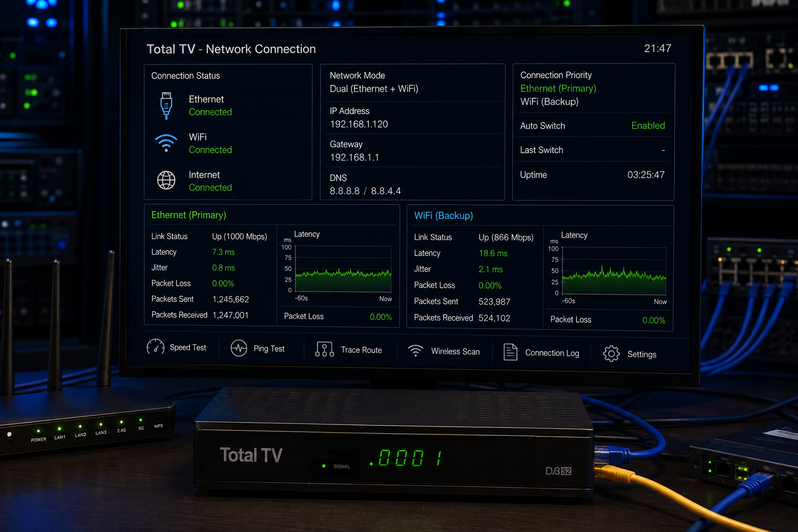
Task: Click WiFi Packets Received 524,102
Action: [x=495, y=318]
